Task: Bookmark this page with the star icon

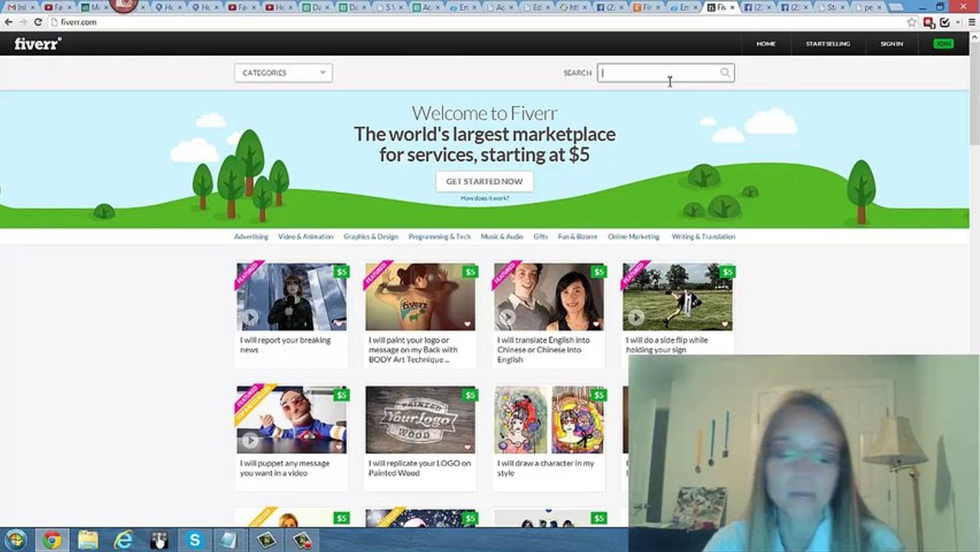Action: [x=912, y=22]
